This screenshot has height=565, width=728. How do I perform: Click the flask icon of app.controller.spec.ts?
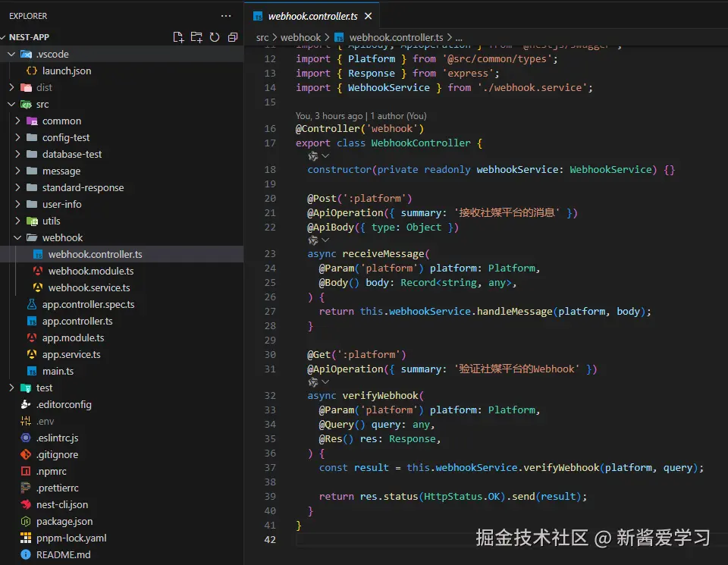tap(32, 305)
